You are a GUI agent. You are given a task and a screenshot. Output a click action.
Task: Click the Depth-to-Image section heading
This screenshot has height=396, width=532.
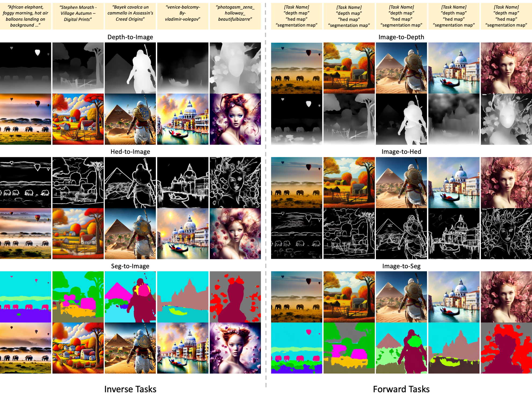click(x=130, y=37)
